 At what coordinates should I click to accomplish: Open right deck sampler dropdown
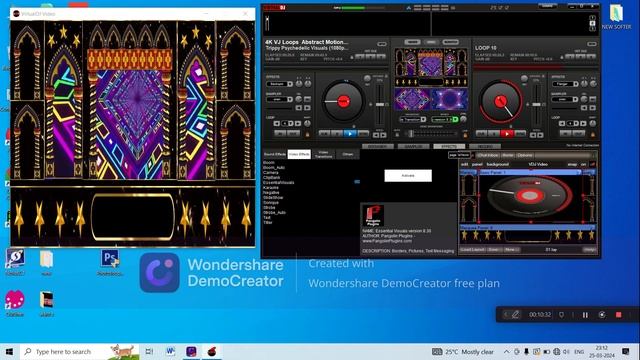pos(576,99)
